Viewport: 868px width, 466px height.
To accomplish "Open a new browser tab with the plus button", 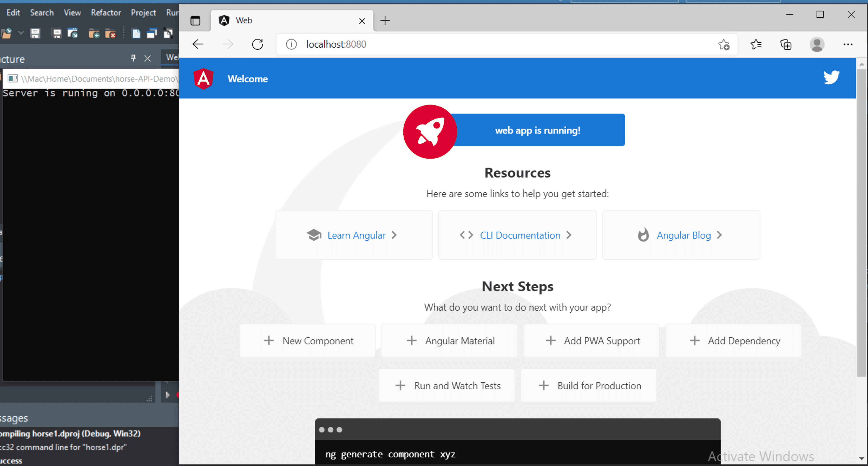I will [x=385, y=21].
